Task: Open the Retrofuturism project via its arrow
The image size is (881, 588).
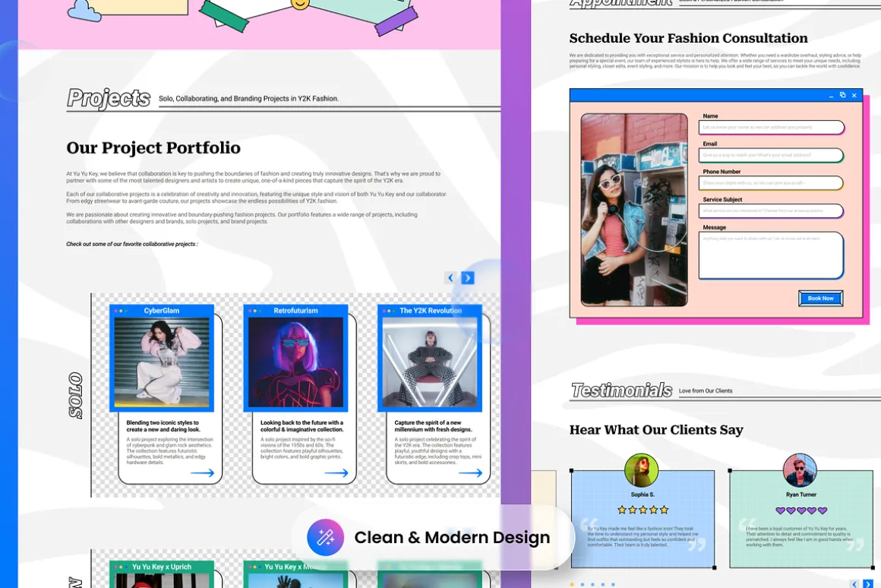Action: pyautogui.click(x=336, y=473)
